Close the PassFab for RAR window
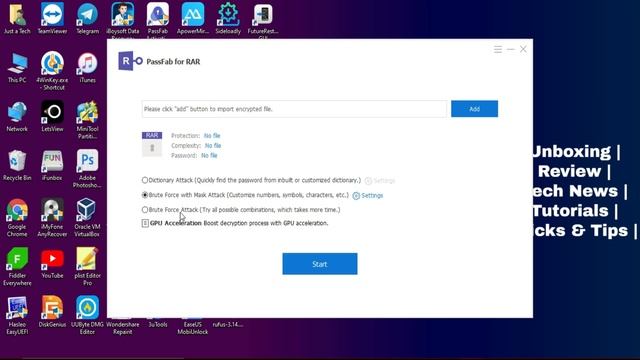 pos(523,49)
